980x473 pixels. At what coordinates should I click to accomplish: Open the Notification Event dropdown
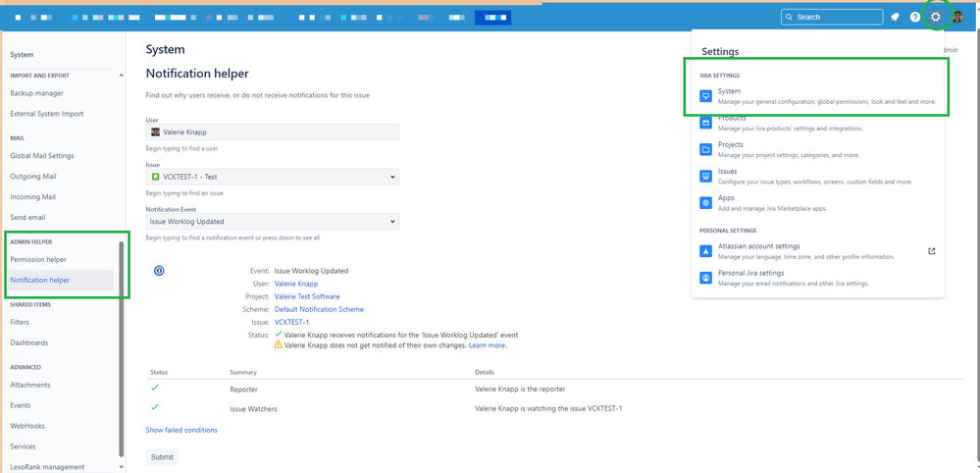(x=273, y=221)
